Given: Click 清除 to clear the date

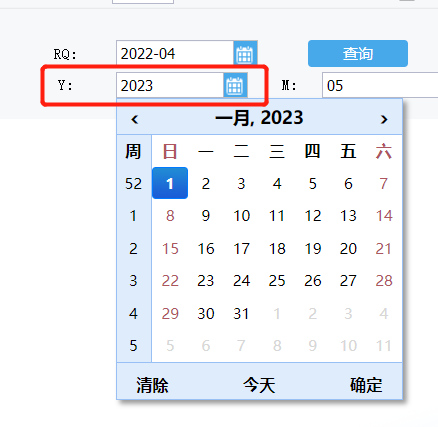Looking at the screenshot, I should point(152,385).
